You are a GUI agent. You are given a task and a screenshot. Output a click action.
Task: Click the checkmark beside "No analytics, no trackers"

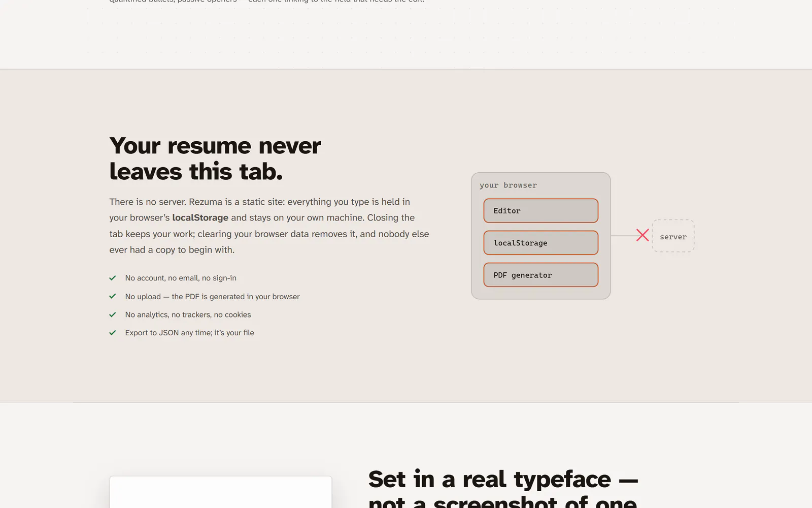click(113, 314)
